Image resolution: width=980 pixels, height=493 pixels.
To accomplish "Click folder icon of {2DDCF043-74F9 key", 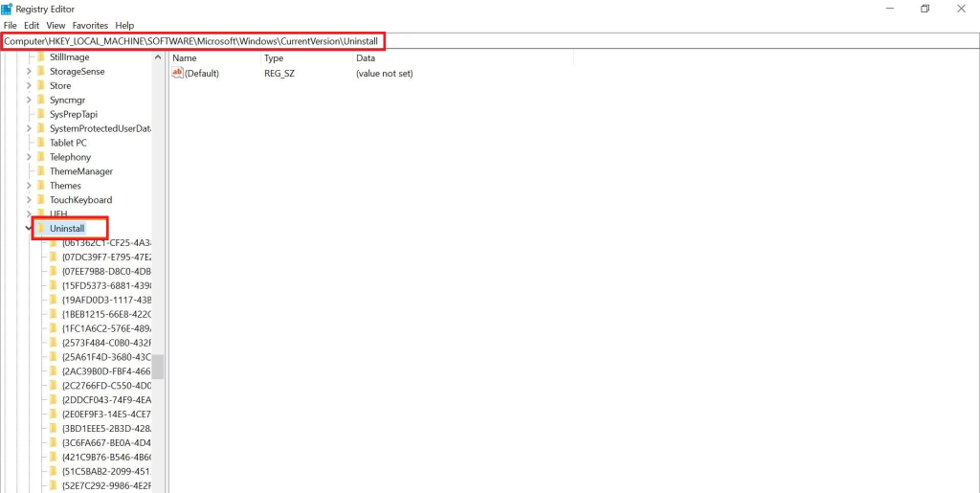I will tap(54, 399).
